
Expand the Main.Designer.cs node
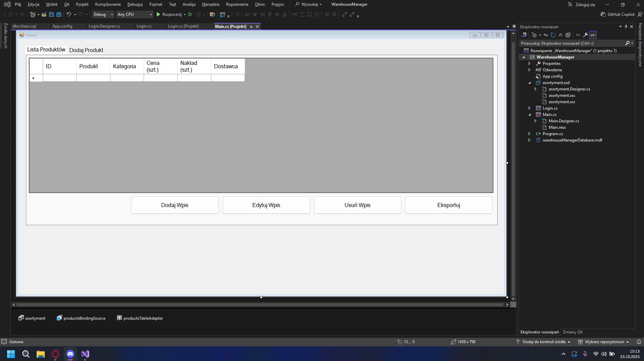[x=535, y=121]
